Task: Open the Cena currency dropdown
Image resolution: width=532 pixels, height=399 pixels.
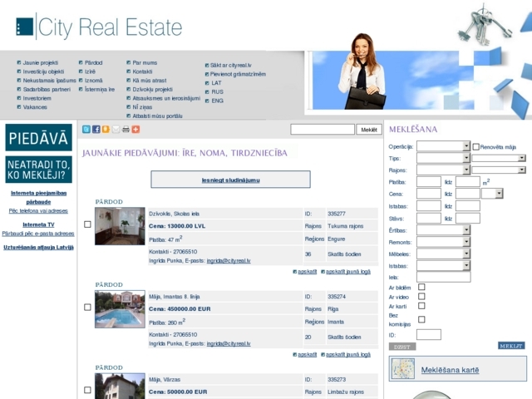Action: [x=492, y=194]
